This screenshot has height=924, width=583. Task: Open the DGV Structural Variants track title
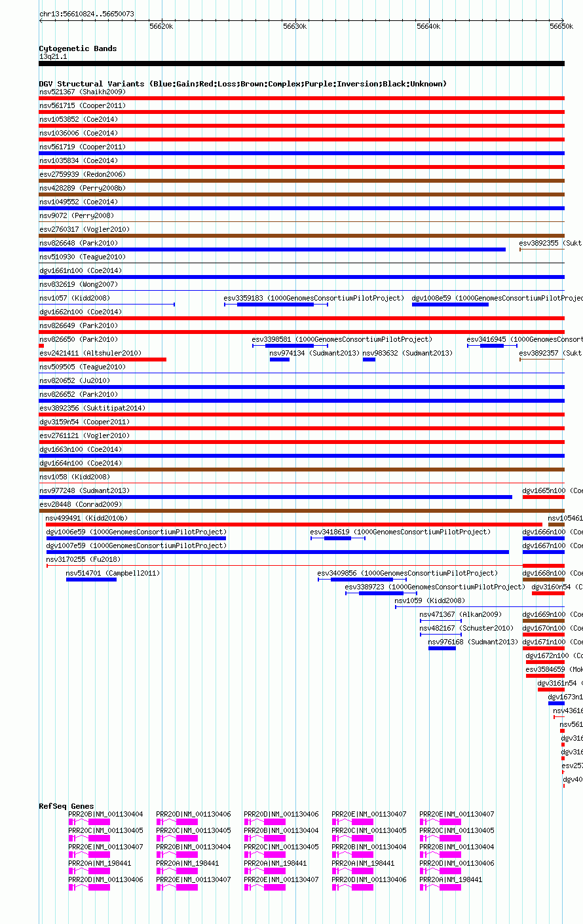(x=243, y=84)
